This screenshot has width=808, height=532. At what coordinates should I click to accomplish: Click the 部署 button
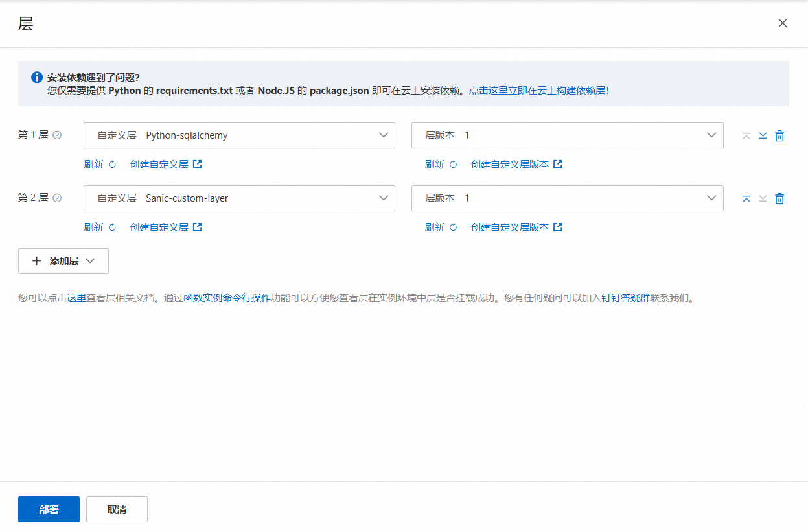[49, 509]
